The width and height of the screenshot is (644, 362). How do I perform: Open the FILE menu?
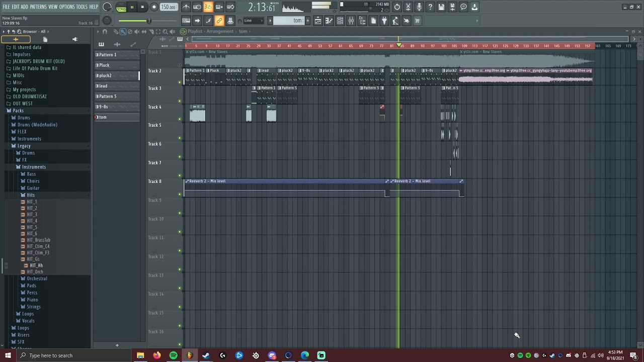[x=7, y=7]
